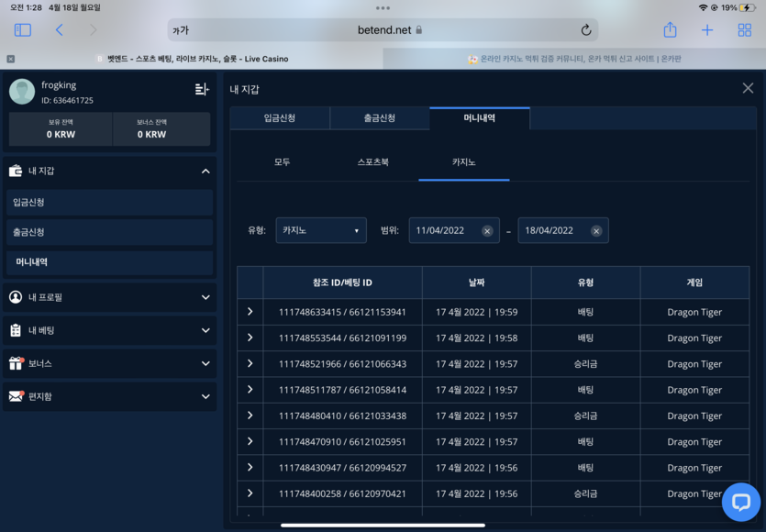Expand row 111748521966 details
Screen dimensions: 766x532
click(250, 363)
